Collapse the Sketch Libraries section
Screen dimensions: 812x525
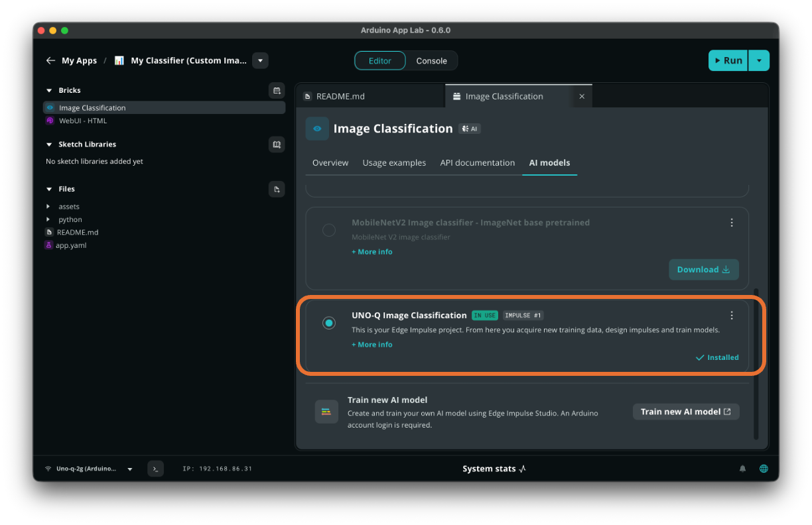coord(49,144)
